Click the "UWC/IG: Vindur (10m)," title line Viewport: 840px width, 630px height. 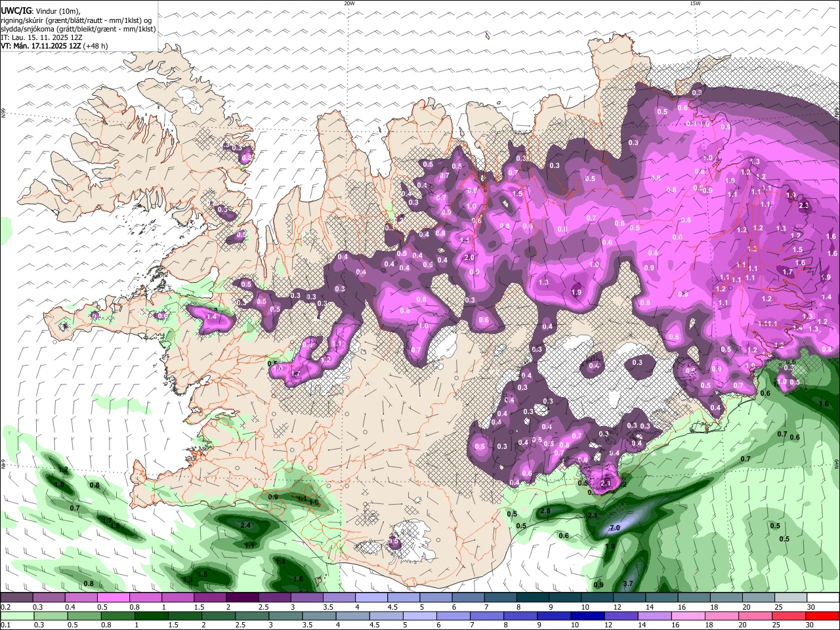point(41,10)
